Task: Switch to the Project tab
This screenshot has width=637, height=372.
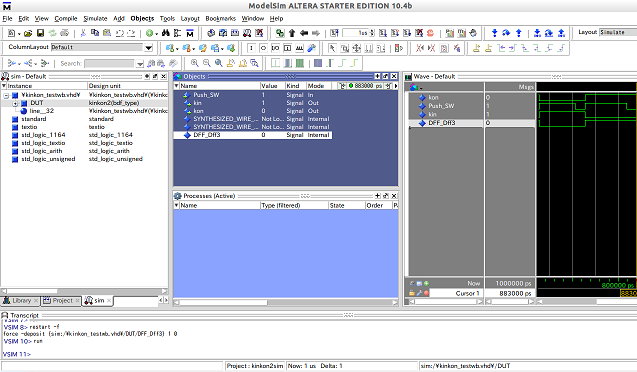Action: [x=61, y=301]
